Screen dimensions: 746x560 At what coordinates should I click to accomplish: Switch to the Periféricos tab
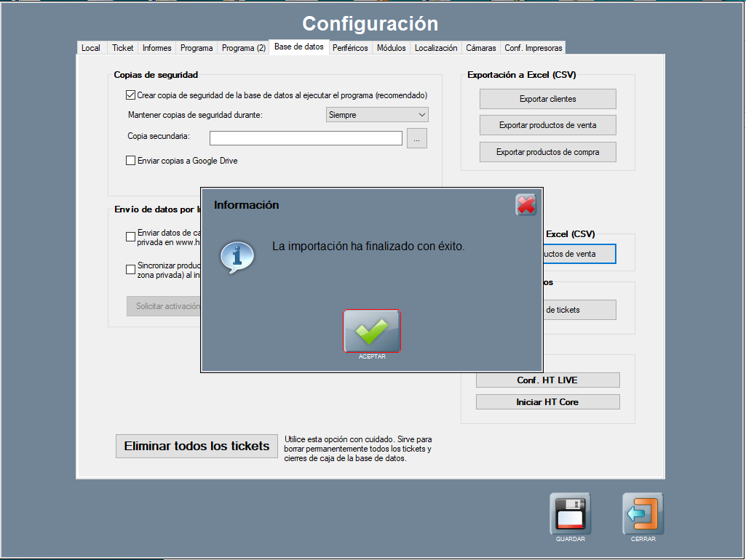[x=350, y=48]
